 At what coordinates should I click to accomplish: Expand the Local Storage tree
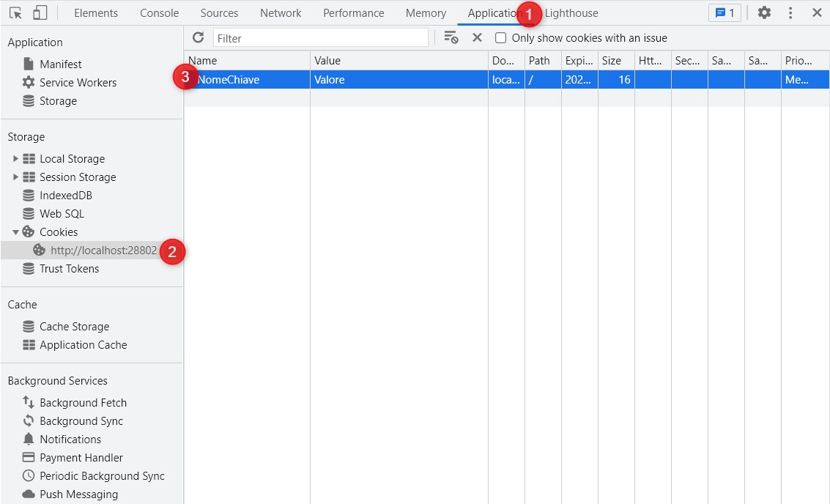16,159
